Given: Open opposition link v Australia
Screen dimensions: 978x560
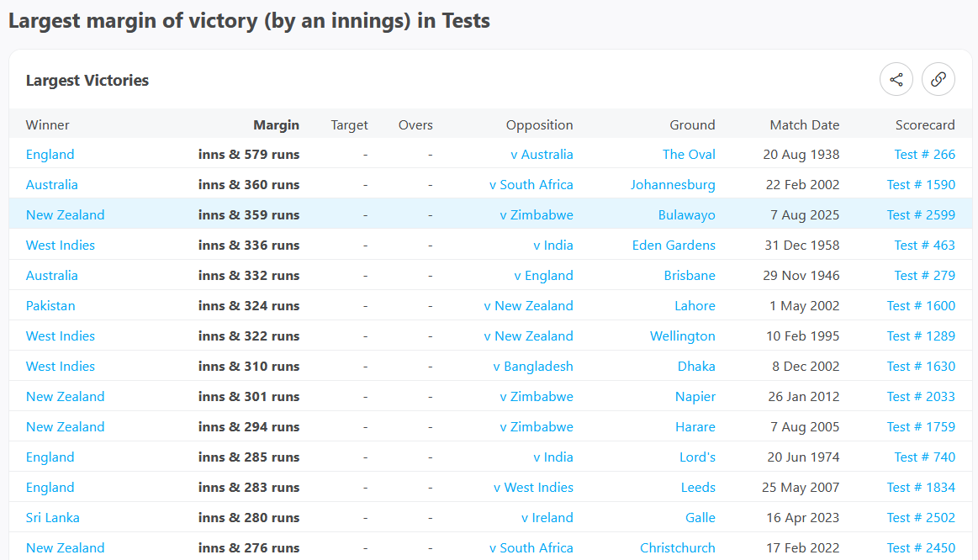Looking at the screenshot, I should [542, 155].
